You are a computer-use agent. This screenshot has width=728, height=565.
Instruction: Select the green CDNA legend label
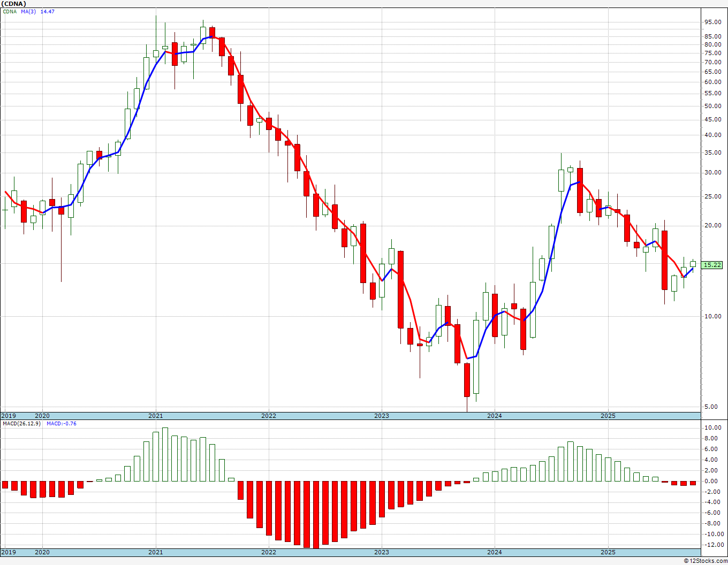click(x=10, y=12)
